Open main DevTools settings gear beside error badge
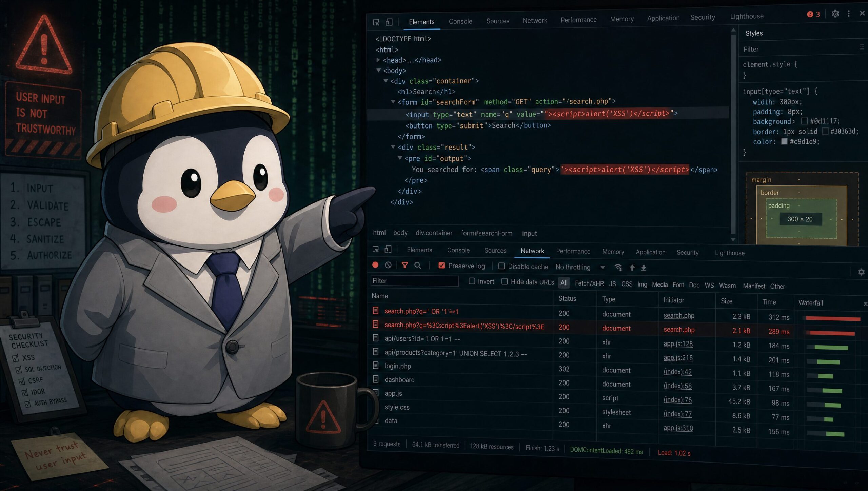Screen dimensions: 868x491 click(x=835, y=14)
